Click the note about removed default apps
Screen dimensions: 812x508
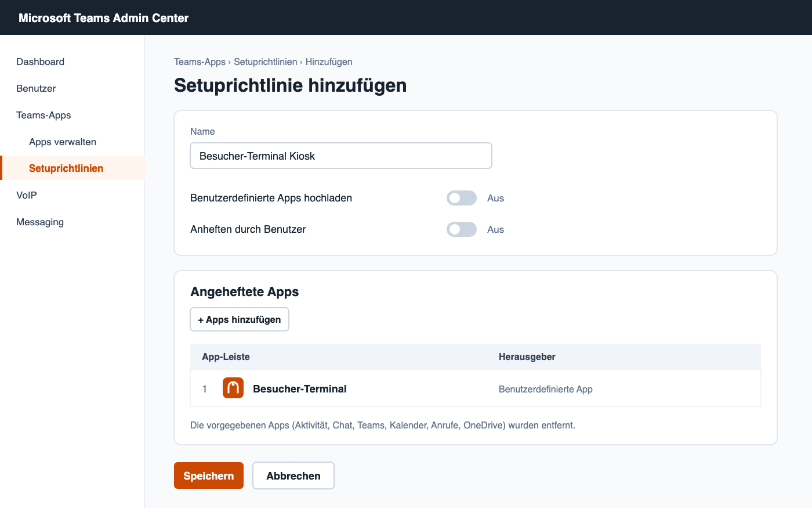[383, 425]
